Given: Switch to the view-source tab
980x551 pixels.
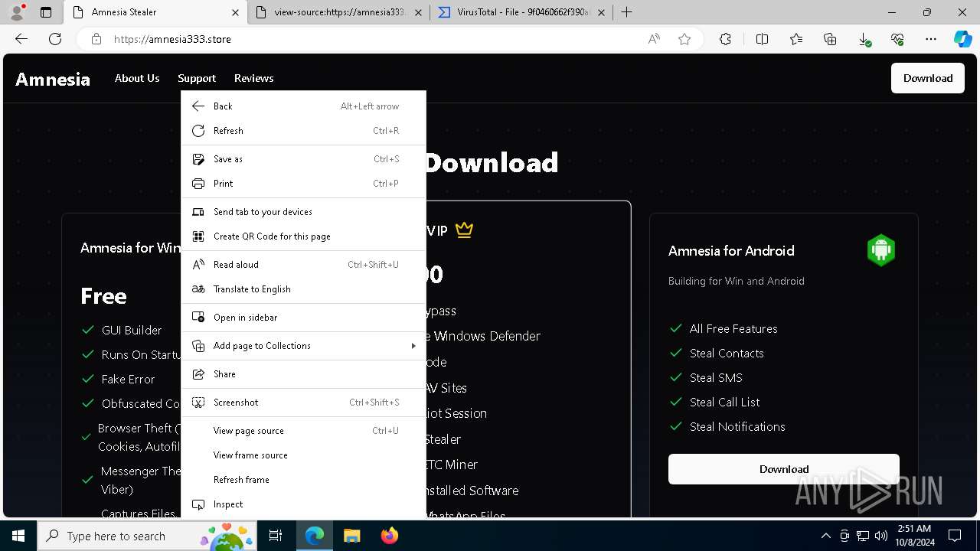Looking at the screenshot, I should [x=339, y=12].
